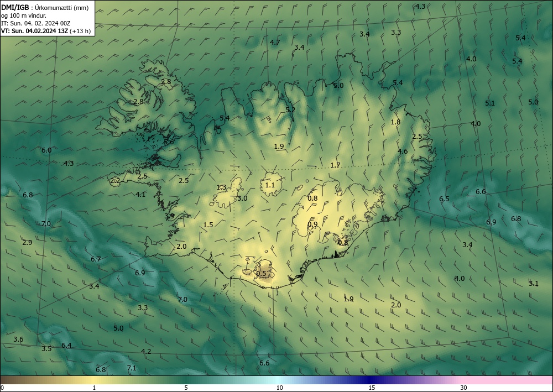
Task: Click the '1' label on the color scale
Action: [x=94, y=388]
